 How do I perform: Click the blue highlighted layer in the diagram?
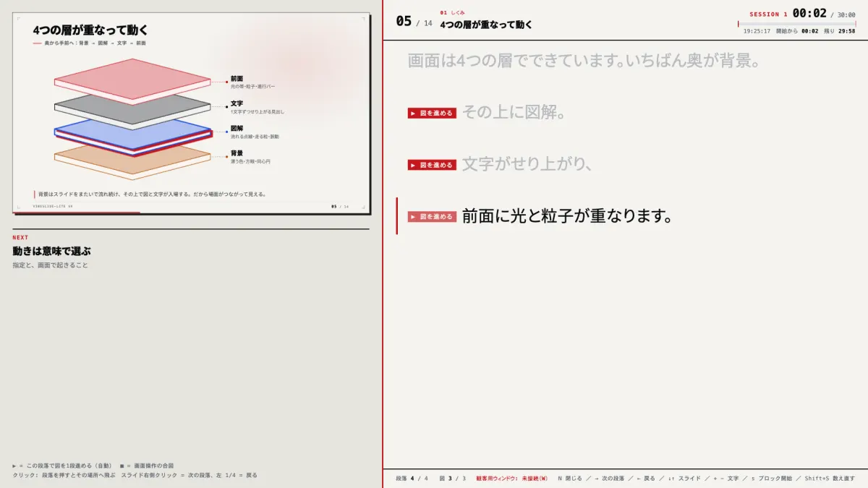pyautogui.click(x=133, y=137)
